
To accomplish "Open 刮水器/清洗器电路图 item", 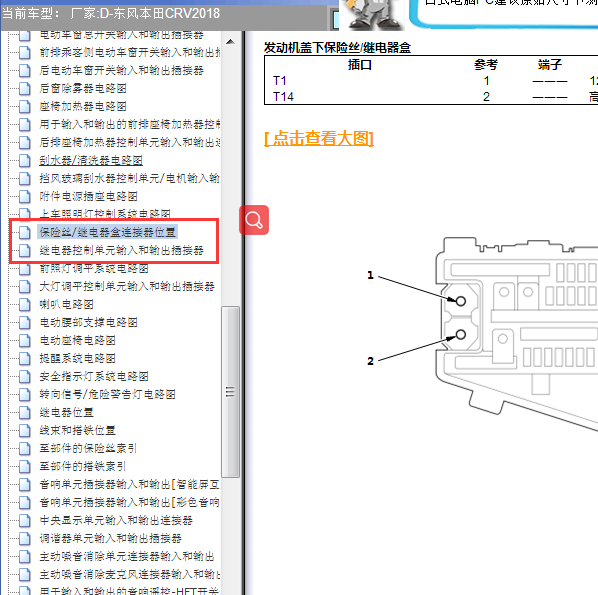I will [x=91, y=160].
